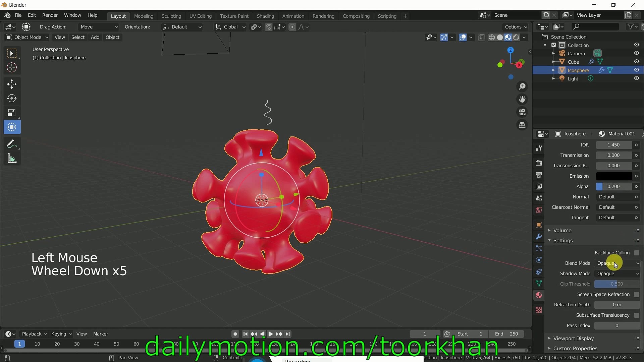Activate the Rotate tool
Viewport: 644px width, 362px height.
12,99
